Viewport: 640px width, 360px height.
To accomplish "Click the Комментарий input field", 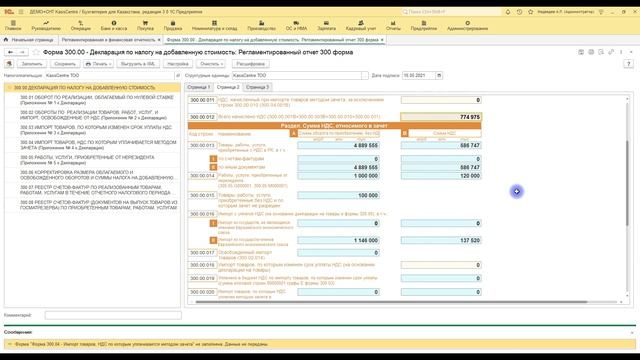I will tap(113, 315).
